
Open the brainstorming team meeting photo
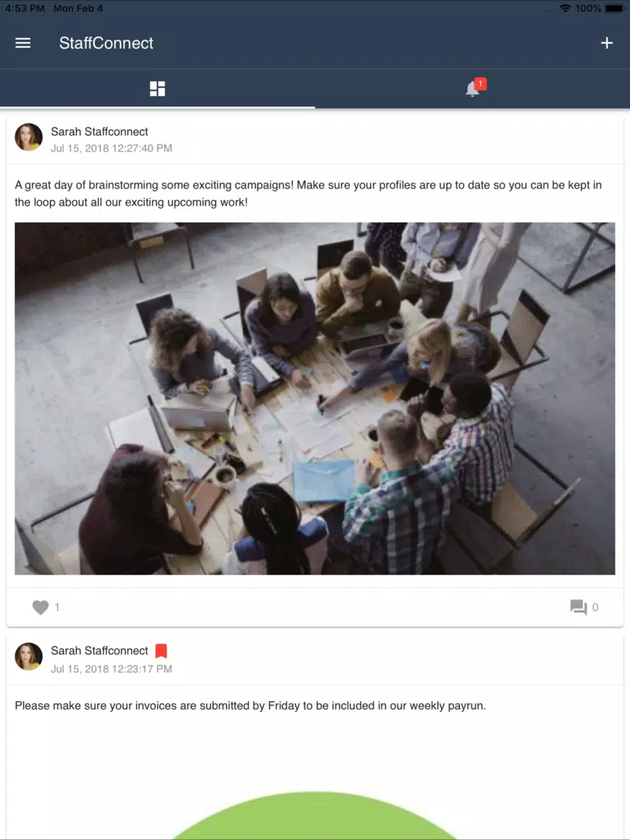click(x=314, y=399)
